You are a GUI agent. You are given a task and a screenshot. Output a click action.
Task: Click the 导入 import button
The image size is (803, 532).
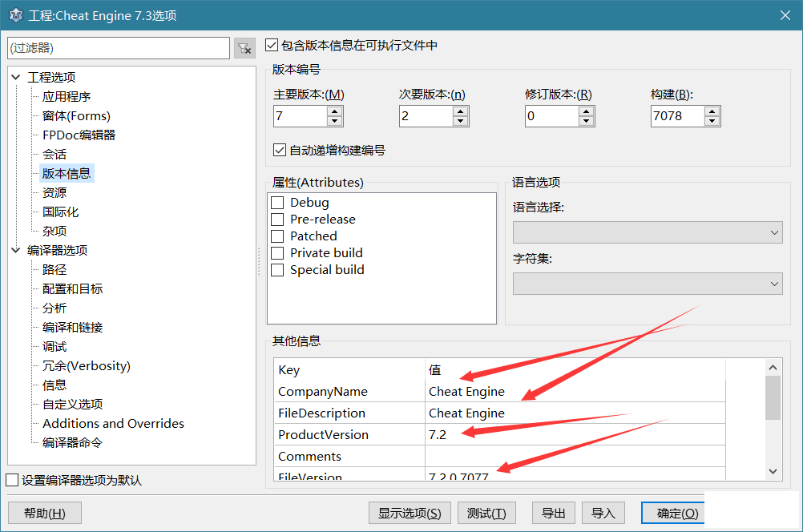click(603, 513)
